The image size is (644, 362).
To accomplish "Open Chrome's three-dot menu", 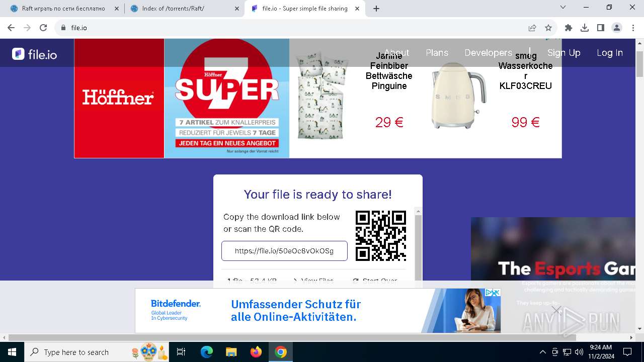I will point(633,28).
